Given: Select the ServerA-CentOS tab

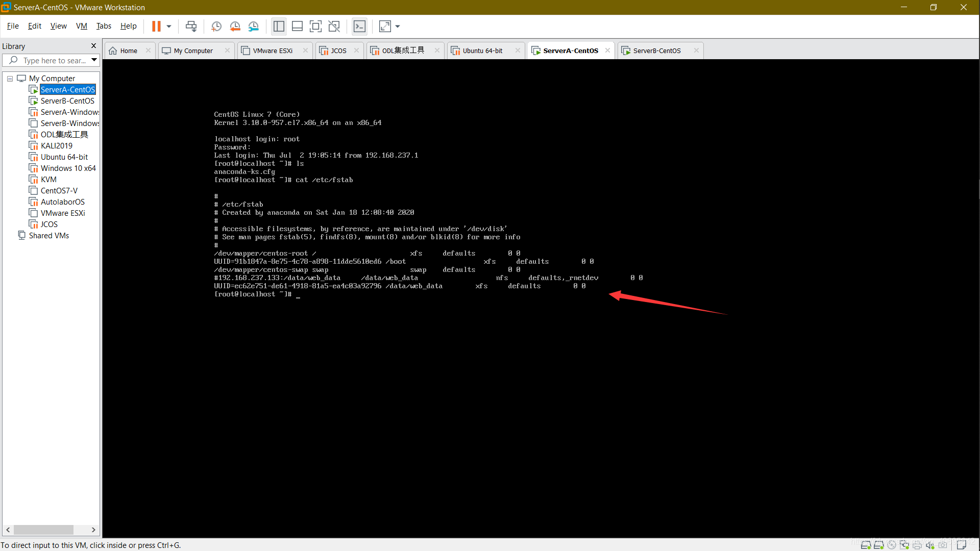Looking at the screenshot, I should click(x=570, y=50).
